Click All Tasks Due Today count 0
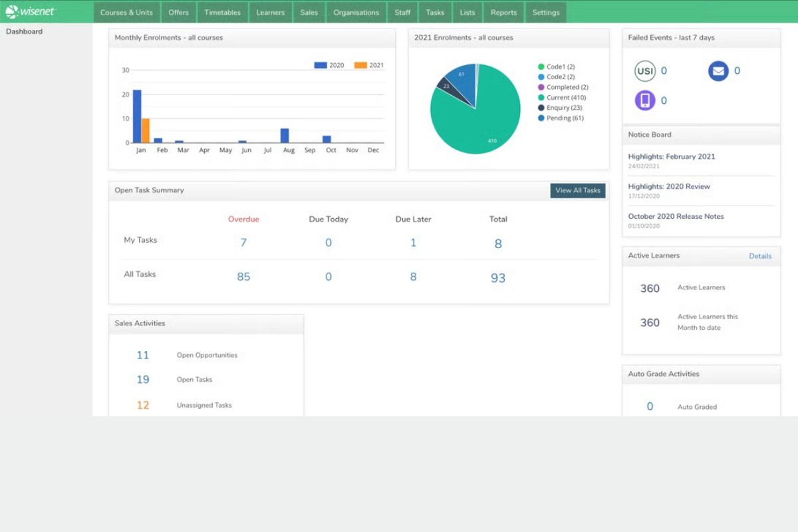This screenshot has width=798, height=532. (329, 277)
